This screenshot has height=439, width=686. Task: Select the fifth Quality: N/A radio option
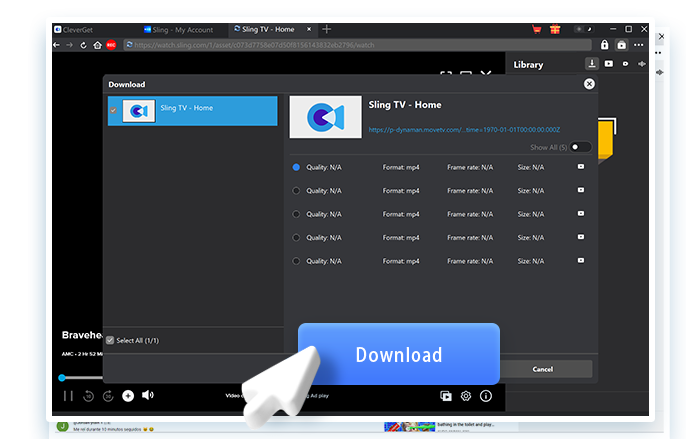coord(296,261)
